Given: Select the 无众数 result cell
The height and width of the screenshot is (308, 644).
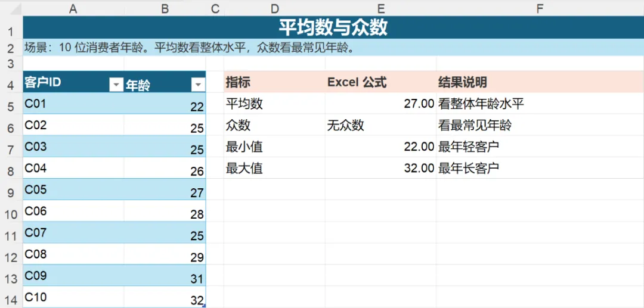Looking at the screenshot, I should point(380,125).
